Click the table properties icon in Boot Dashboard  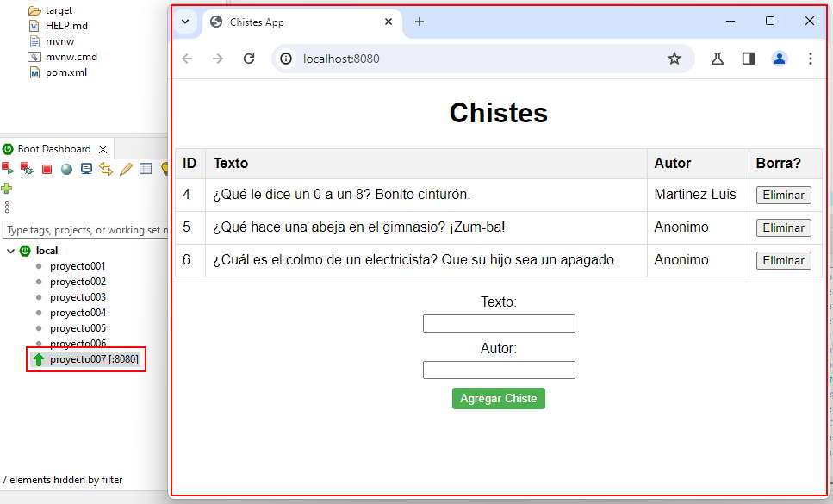click(x=146, y=169)
